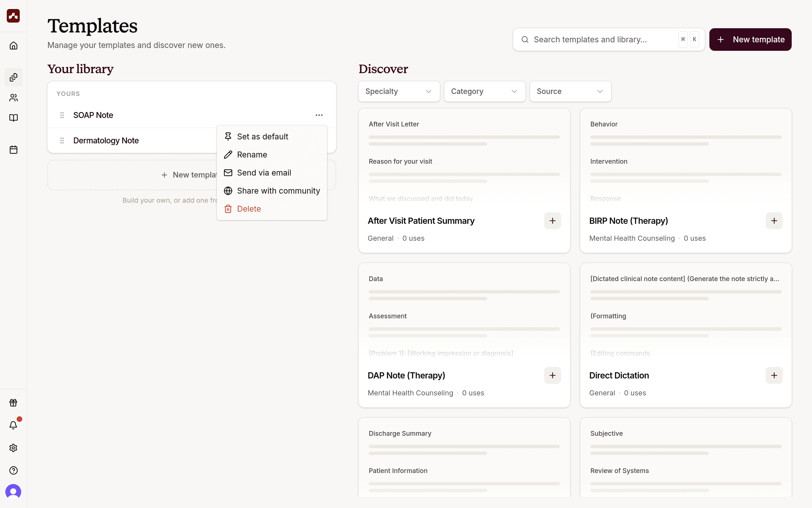
Task: Choose Delete from context menu
Action: click(272, 209)
